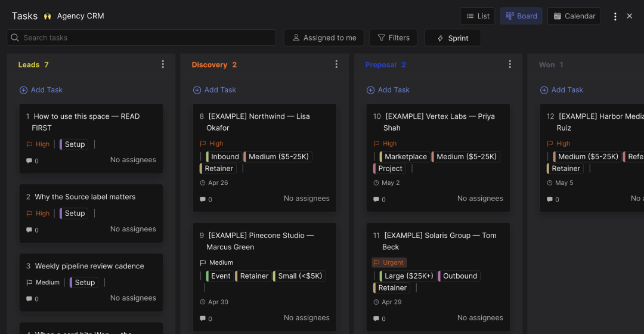Click Setup label on task 1
The height and width of the screenshot is (334, 644).
coord(74,144)
